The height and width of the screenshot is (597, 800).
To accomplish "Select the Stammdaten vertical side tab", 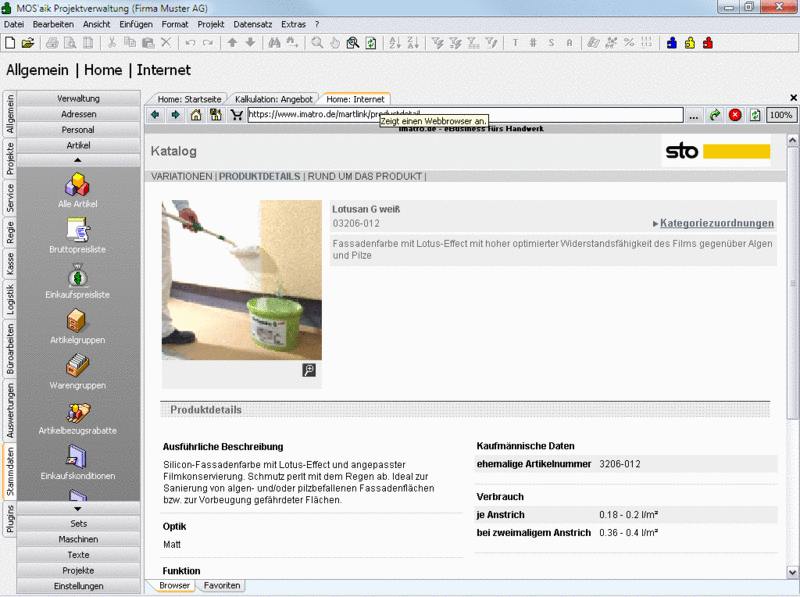I will coord(10,471).
